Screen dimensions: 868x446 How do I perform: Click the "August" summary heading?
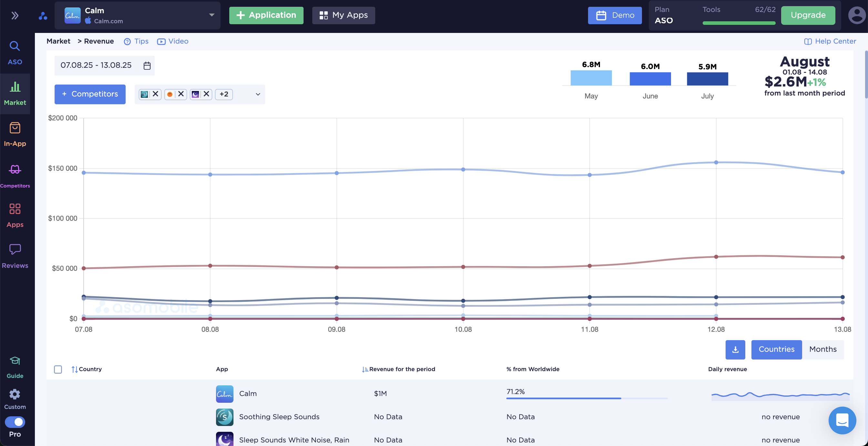[x=805, y=62]
